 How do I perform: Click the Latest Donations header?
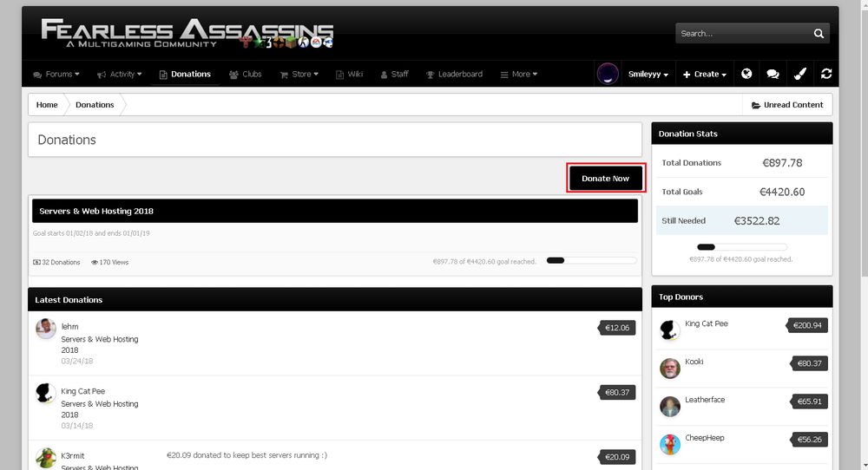click(x=335, y=300)
